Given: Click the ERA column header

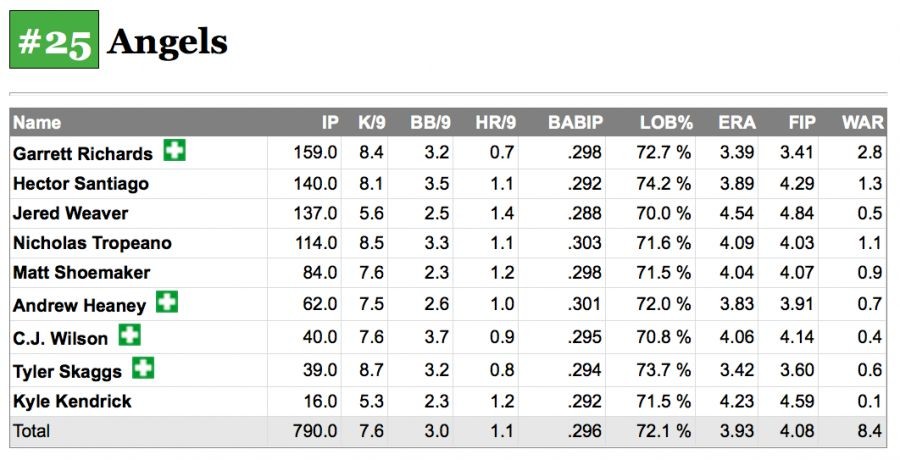Looking at the screenshot, I should tap(736, 123).
